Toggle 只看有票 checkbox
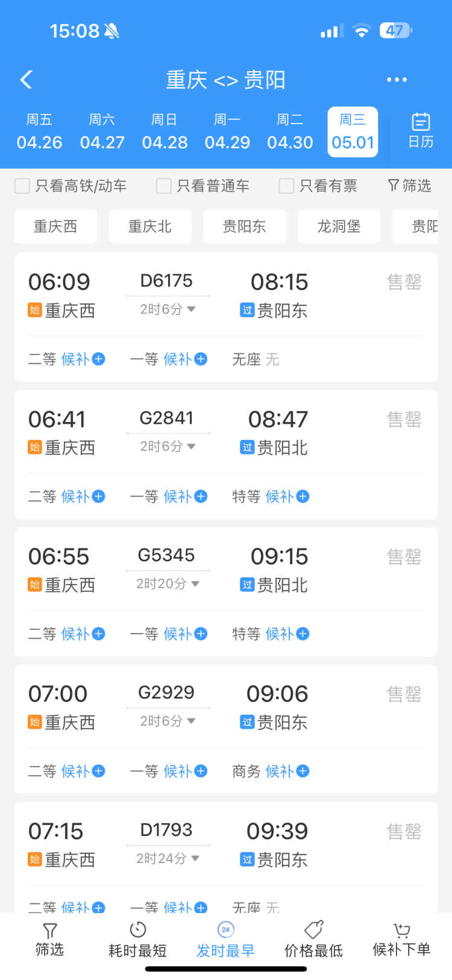Viewport: 452px width, 980px height. pos(286,186)
